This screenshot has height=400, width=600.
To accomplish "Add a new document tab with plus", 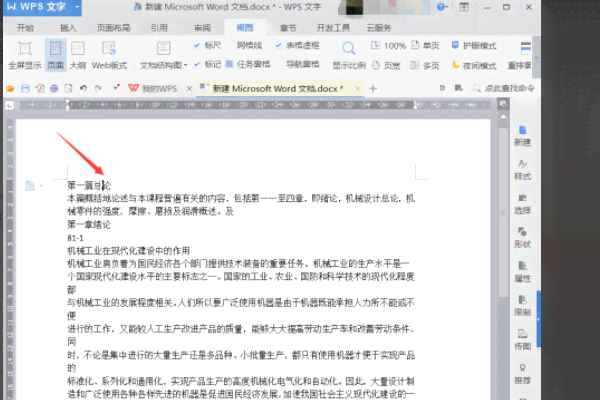I will tap(373, 89).
